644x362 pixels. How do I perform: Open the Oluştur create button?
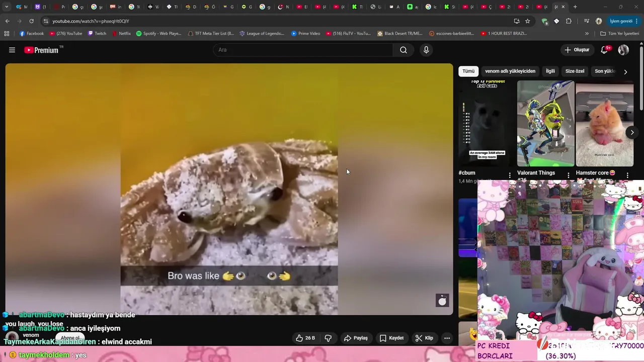(x=577, y=50)
